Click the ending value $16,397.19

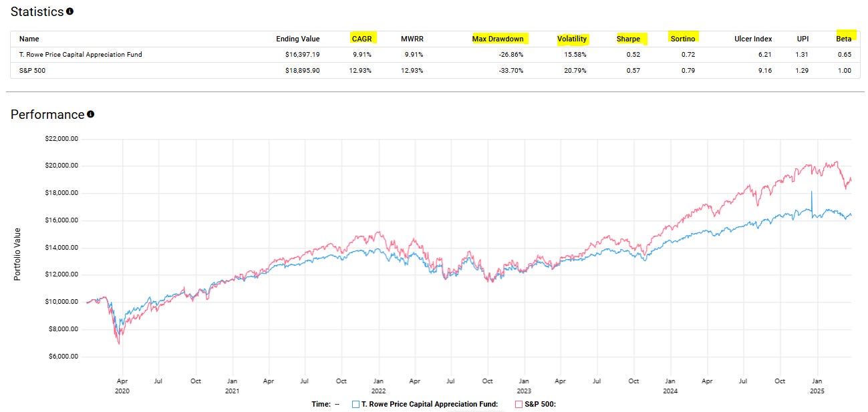301,54
